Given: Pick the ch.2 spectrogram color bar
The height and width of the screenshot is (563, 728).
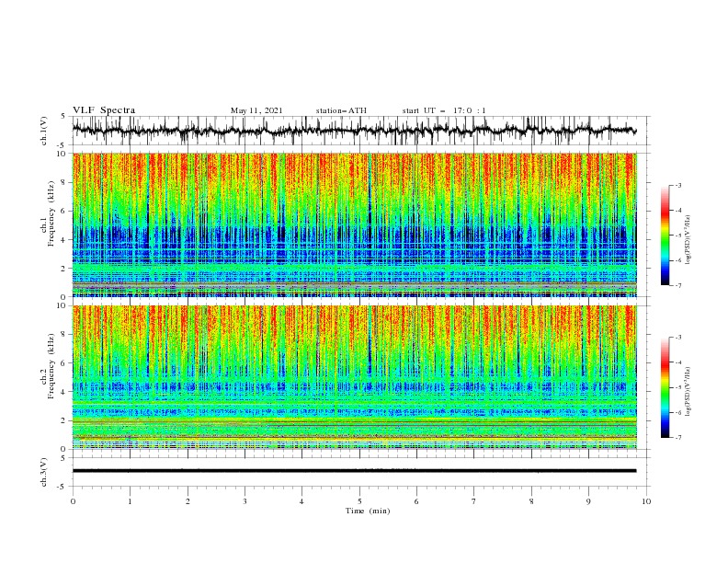Looking at the screenshot, I should (665, 387).
